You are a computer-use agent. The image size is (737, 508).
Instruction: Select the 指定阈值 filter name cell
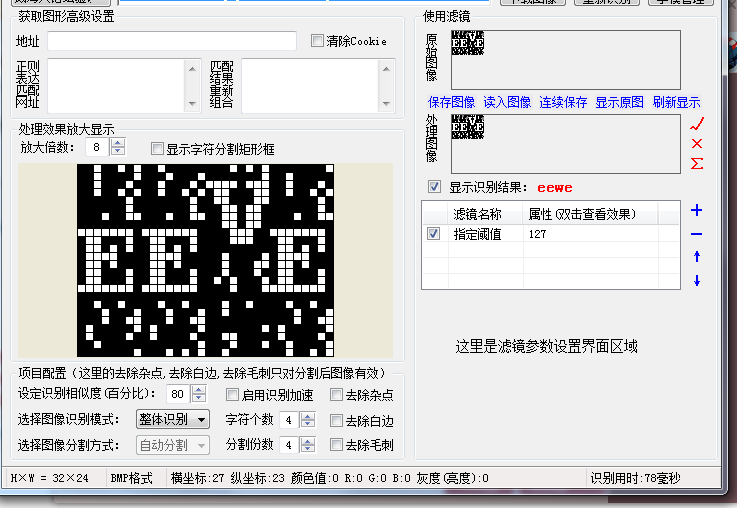pos(486,234)
